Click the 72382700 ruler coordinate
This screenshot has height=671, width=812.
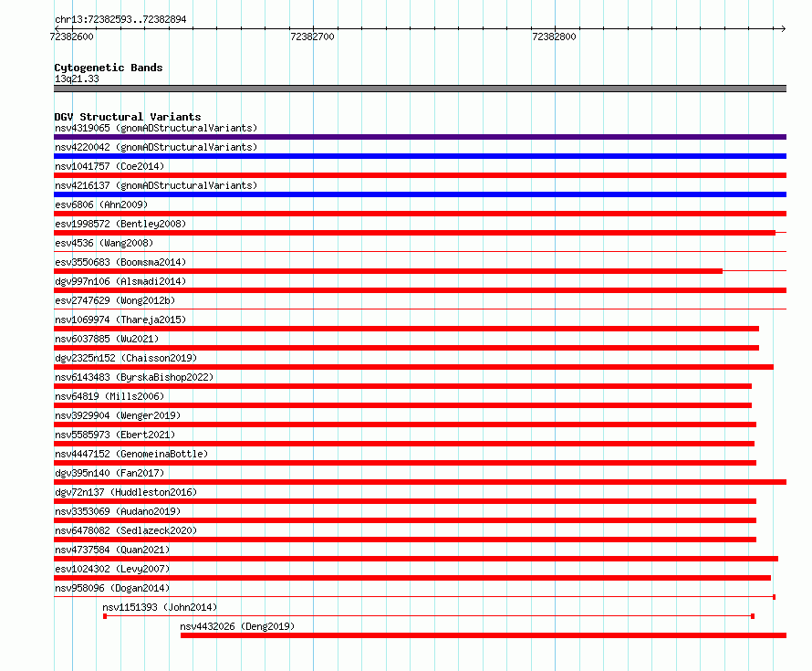[x=312, y=37]
